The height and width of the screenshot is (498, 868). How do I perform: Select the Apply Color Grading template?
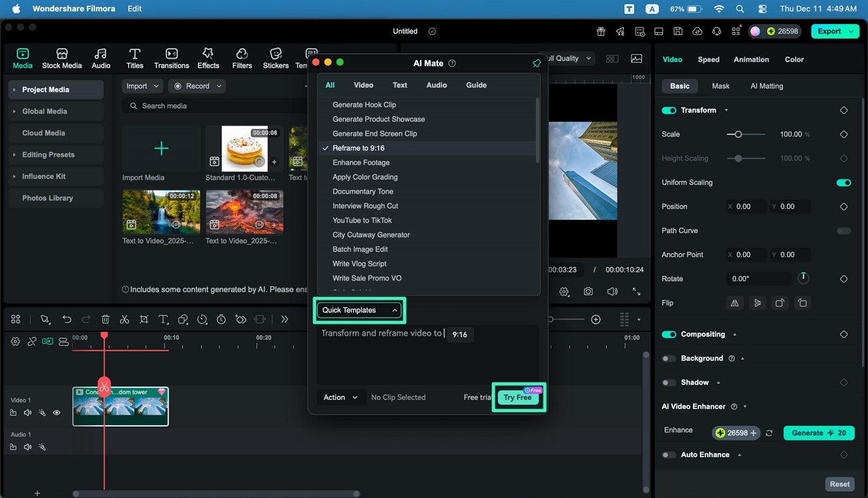click(x=365, y=177)
